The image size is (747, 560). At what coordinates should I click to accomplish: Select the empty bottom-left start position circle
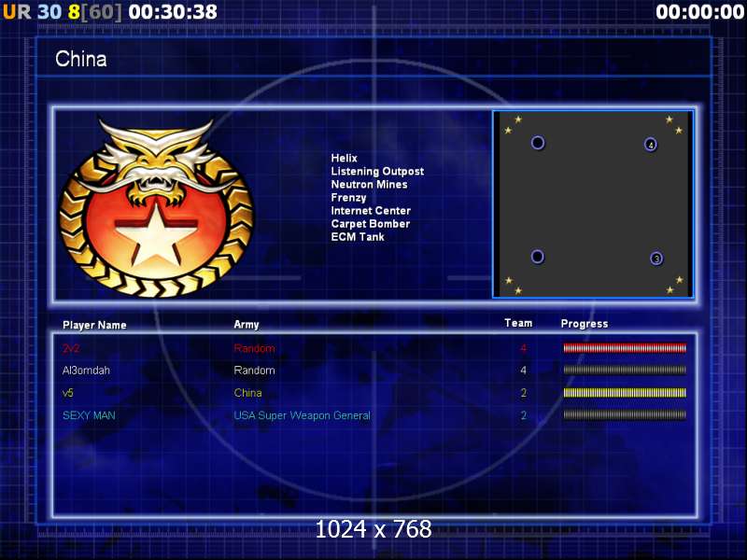coord(538,257)
